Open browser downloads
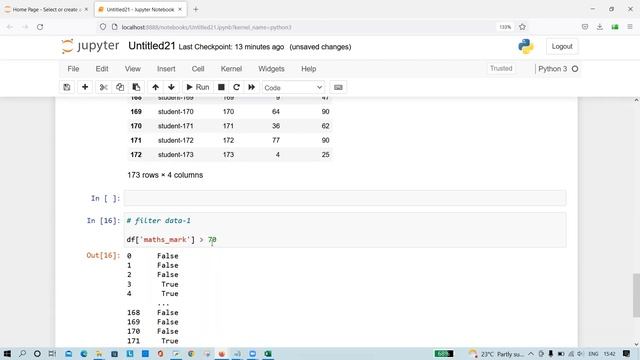 (600, 27)
